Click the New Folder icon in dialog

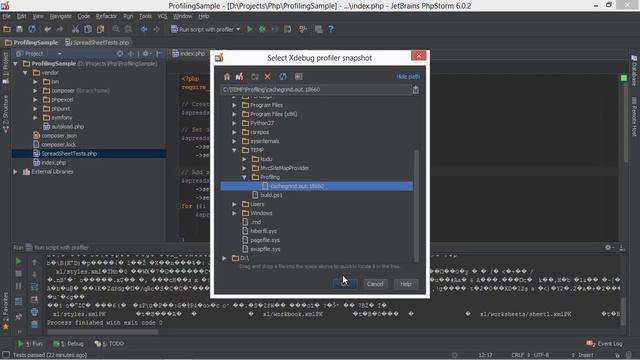coord(255,77)
